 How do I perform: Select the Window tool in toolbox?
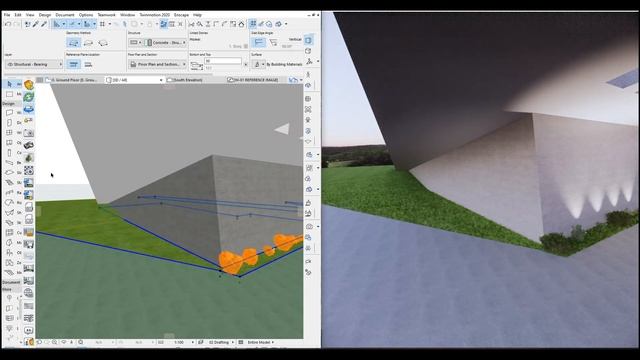(x=9, y=132)
